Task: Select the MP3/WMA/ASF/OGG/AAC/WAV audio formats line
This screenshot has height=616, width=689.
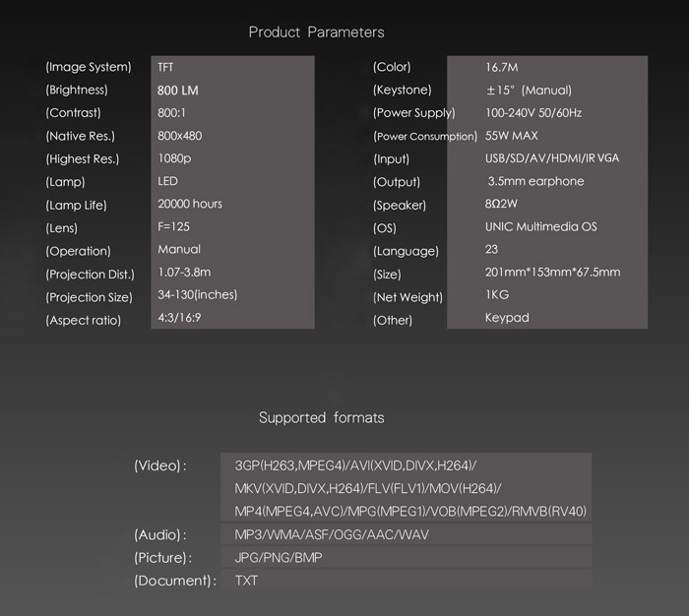Action: click(332, 534)
